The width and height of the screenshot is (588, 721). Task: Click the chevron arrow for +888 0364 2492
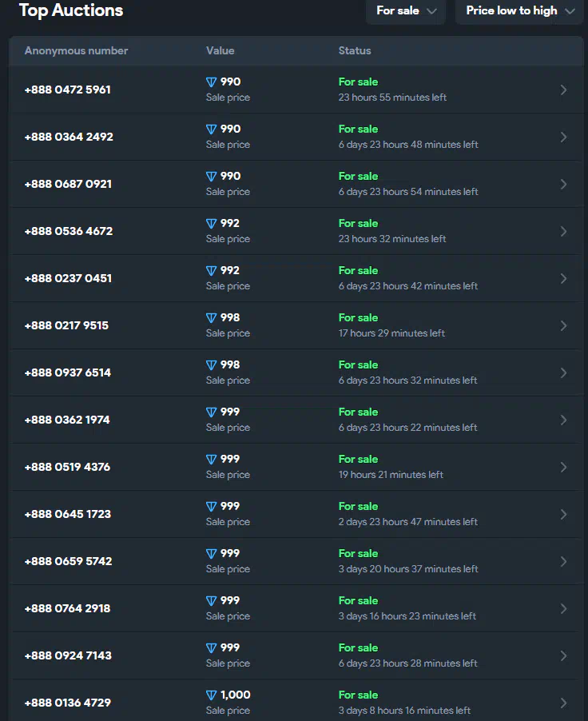click(x=563, y=137)
